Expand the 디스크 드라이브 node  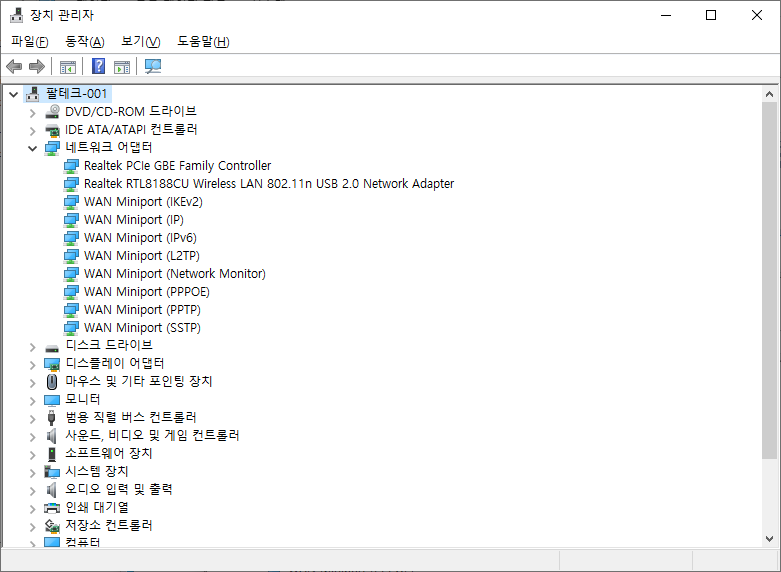[33, 346]
